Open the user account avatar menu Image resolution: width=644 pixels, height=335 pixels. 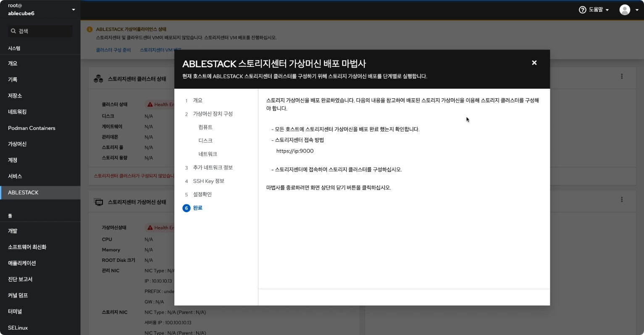pos(629,10)
